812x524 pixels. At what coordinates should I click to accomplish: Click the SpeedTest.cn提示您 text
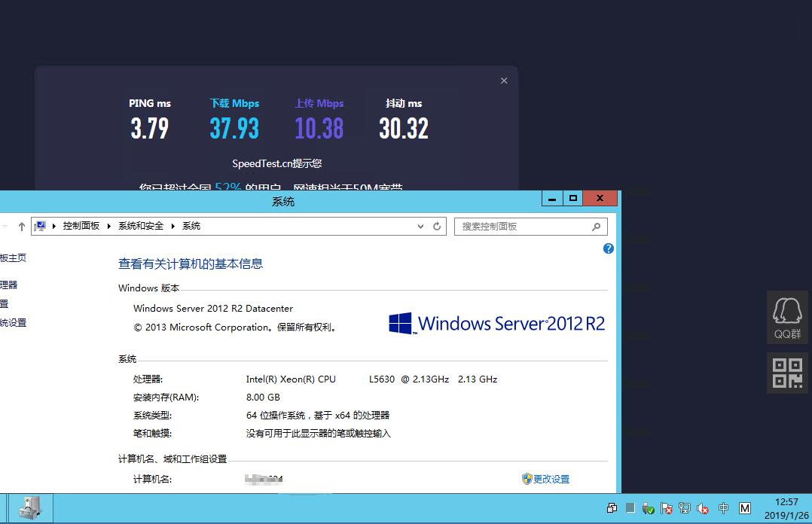click(x=277, y=163)
